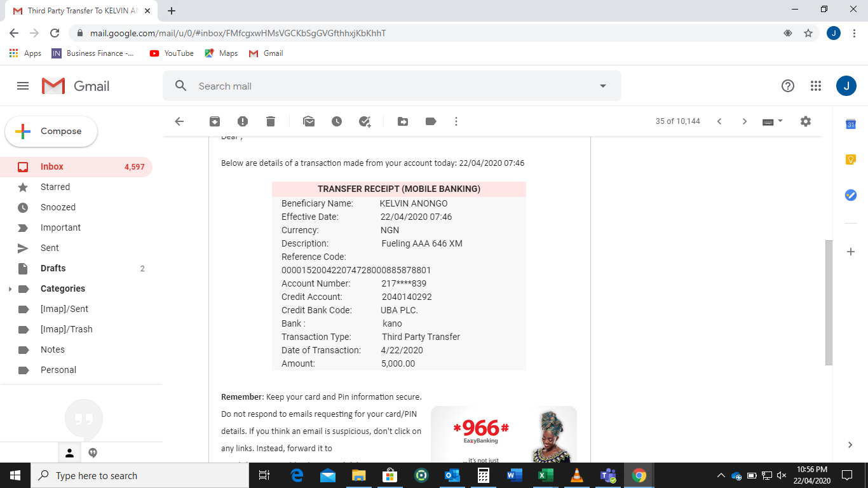Open the Google account avatar J in Gmail
The image size is (868, 488).
click(x=846, y=86)
